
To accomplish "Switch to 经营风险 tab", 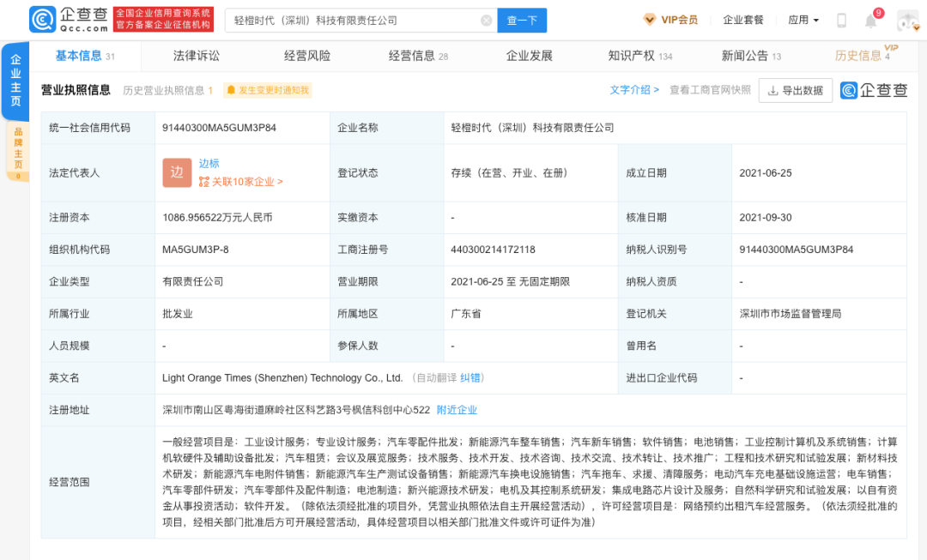I will (307, 56).
